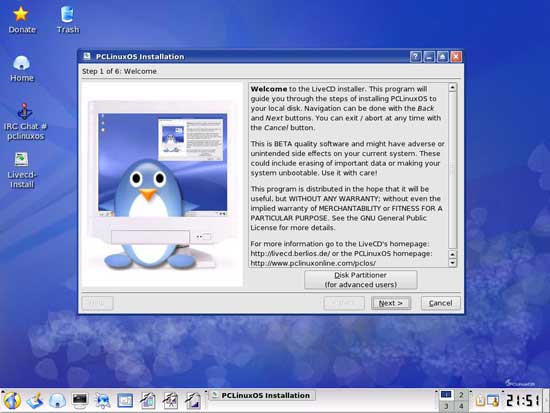This screenshot has width=550, height=413.
Task: Click the penguin installer illustration
Action: (162, 185)
